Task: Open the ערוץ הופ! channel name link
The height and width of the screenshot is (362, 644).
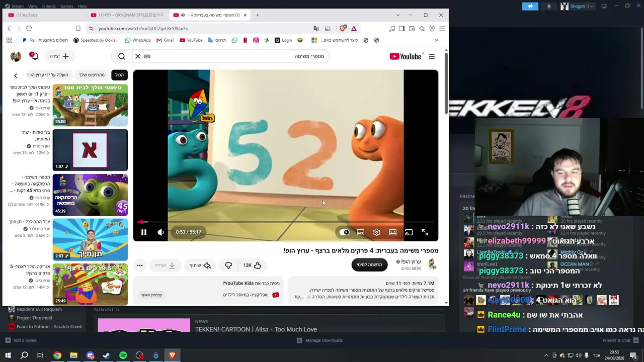Action: (x=410, y=261)
